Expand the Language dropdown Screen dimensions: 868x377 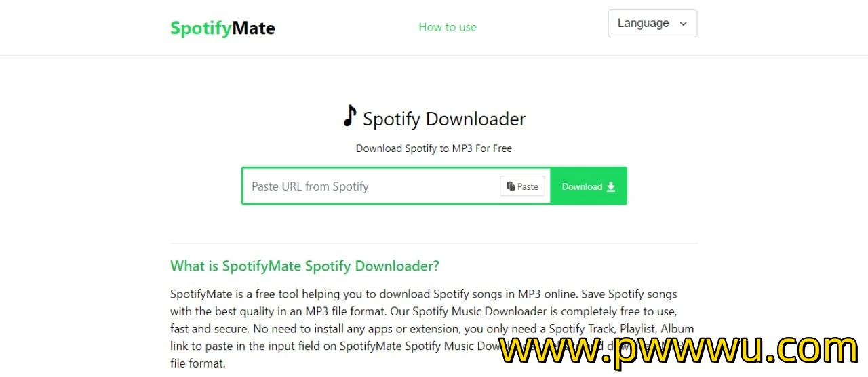point(652,23)
